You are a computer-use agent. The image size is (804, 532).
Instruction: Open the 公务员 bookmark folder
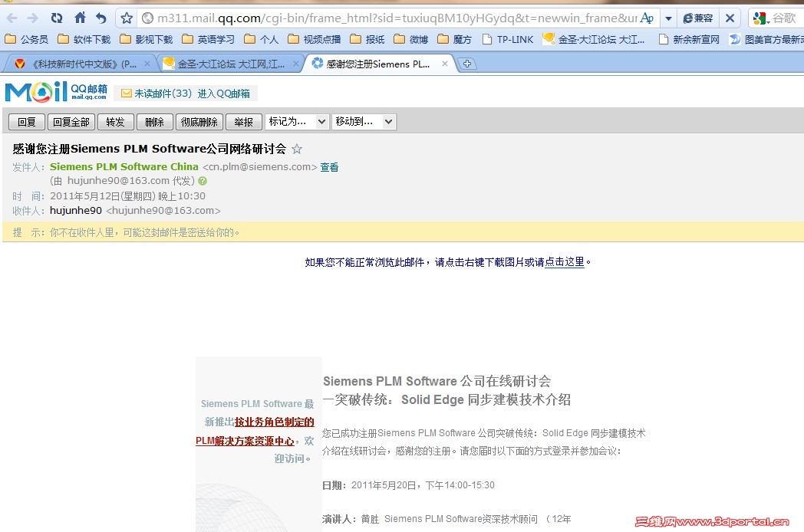[26, 39]
